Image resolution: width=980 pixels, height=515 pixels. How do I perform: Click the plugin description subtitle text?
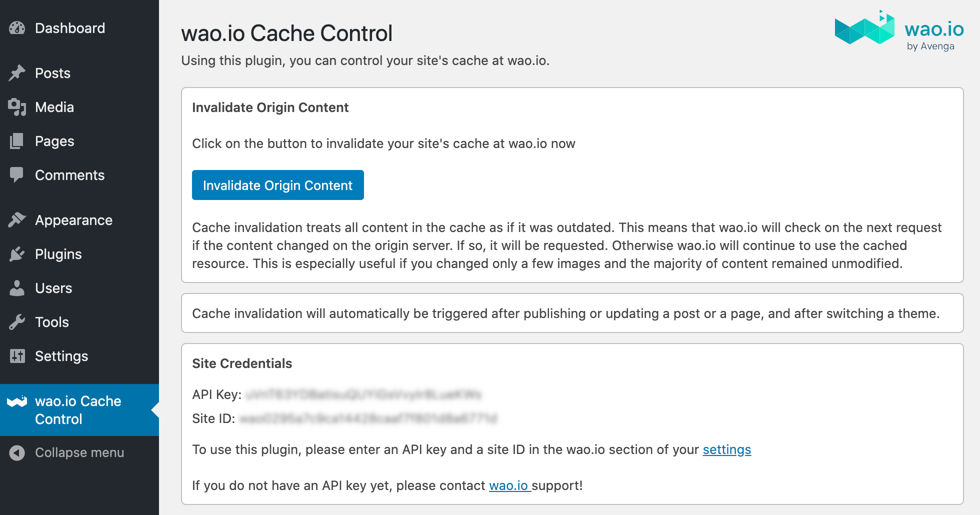tap(365, 60)
